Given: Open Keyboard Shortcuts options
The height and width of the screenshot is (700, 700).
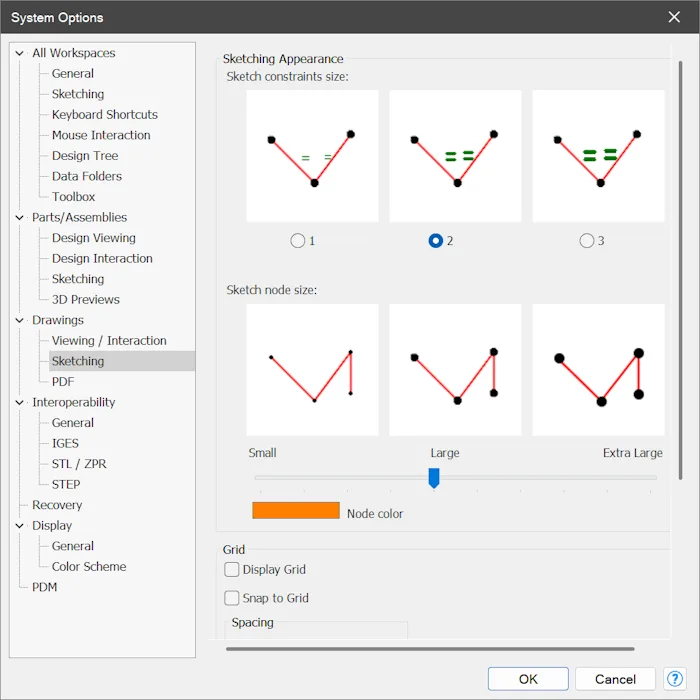Looking at the screenshot, I should click(x=104, y=114).
